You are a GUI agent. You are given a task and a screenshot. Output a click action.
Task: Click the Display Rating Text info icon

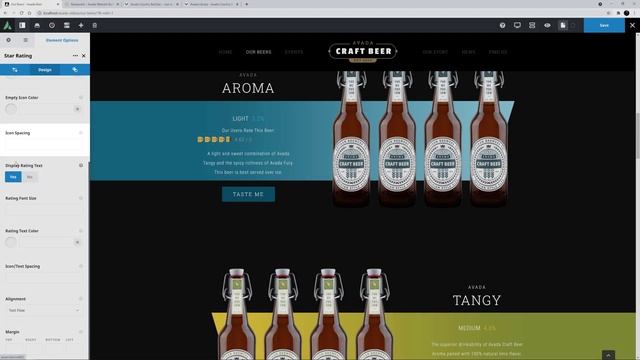point(81,165)
